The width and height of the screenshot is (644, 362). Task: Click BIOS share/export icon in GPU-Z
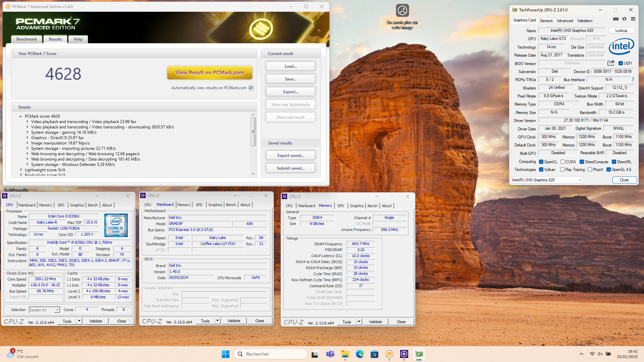611,63
